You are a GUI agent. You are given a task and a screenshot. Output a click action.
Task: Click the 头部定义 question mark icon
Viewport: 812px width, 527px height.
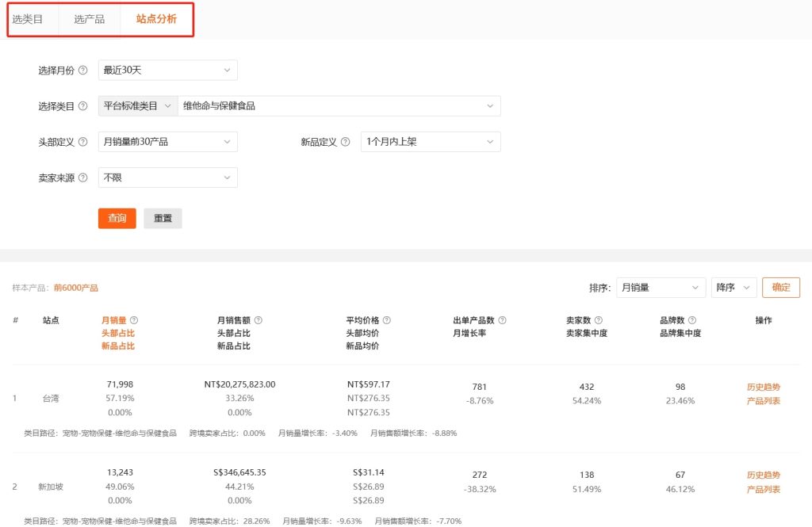click(82, 141)
